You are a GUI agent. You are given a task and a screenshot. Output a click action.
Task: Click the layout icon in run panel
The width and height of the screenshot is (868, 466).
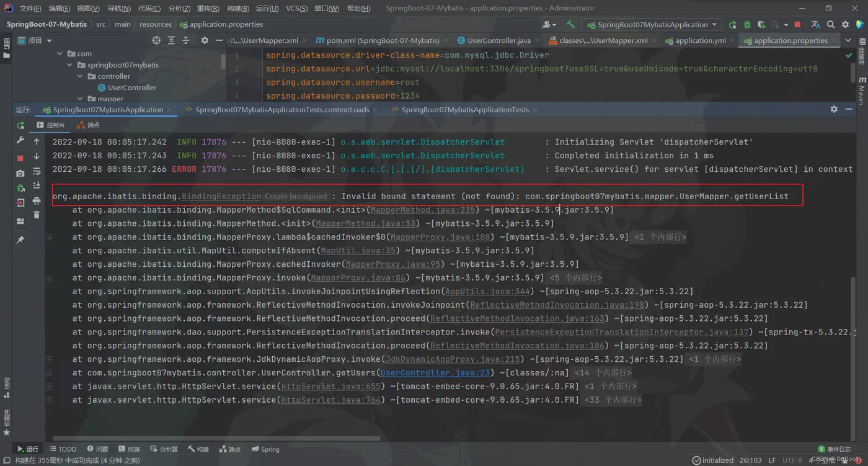click(x=20, y=221)
